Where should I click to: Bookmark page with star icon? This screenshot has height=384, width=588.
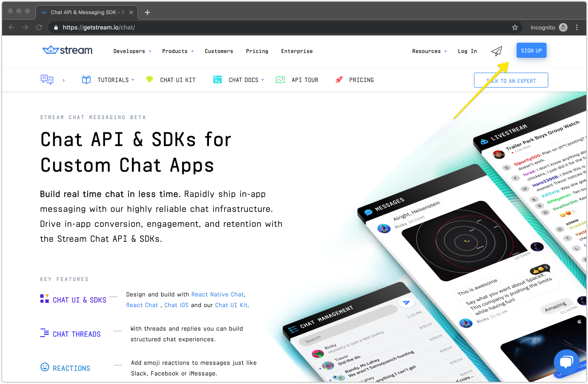point(515,27)
